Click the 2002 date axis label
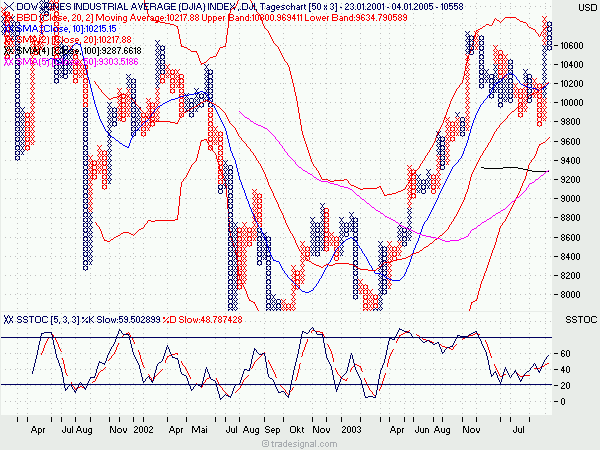 click(143, 430)
